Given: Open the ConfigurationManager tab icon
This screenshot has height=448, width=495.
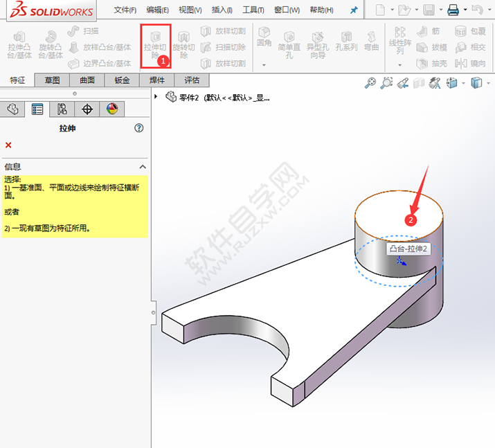Looking at the screenshot, I should click(62, 109).
